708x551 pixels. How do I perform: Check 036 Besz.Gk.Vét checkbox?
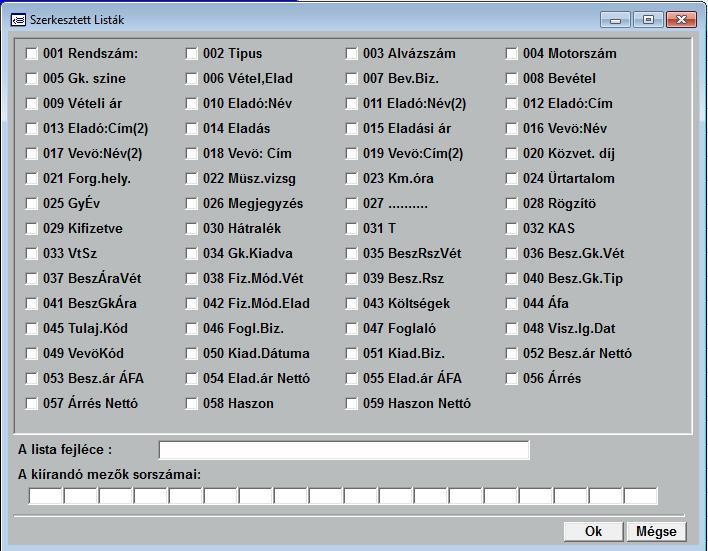point(511,253)
